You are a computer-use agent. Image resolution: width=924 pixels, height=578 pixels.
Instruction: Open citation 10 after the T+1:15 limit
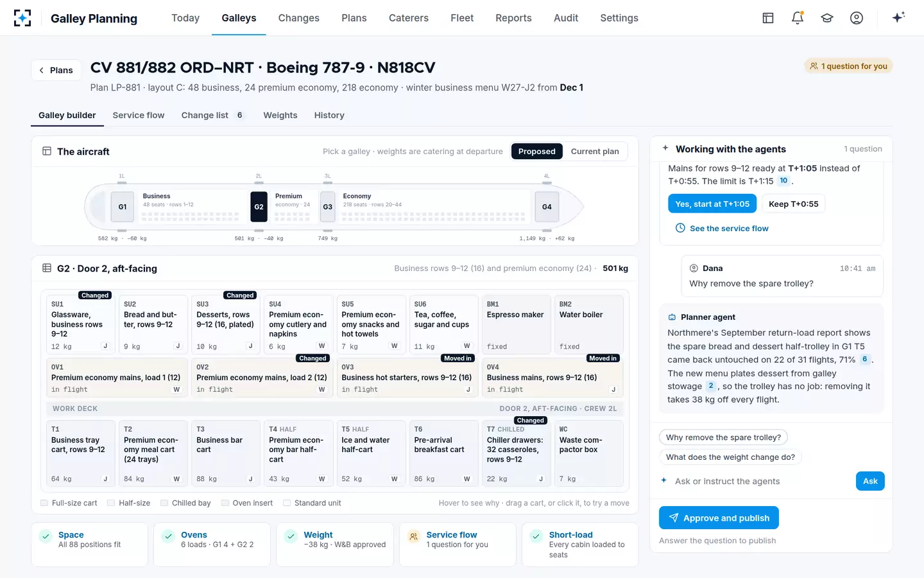click(783, 181)
